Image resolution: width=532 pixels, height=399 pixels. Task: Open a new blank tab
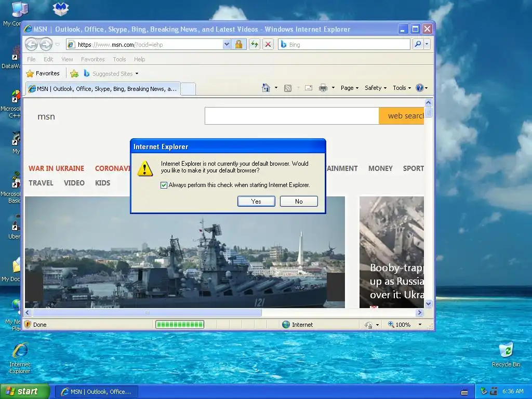(x=188, y=89)
